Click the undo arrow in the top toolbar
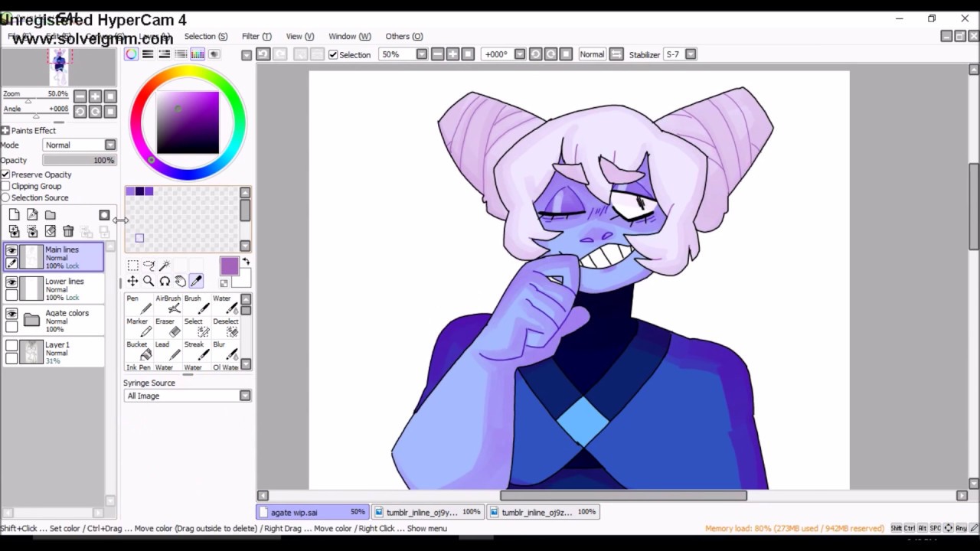Screen dimensions: 980x551 point(263,54)
